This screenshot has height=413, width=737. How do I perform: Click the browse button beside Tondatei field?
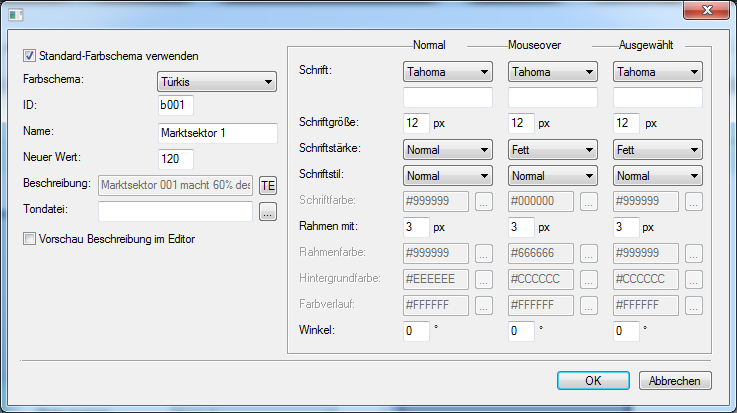click(267, 211)
